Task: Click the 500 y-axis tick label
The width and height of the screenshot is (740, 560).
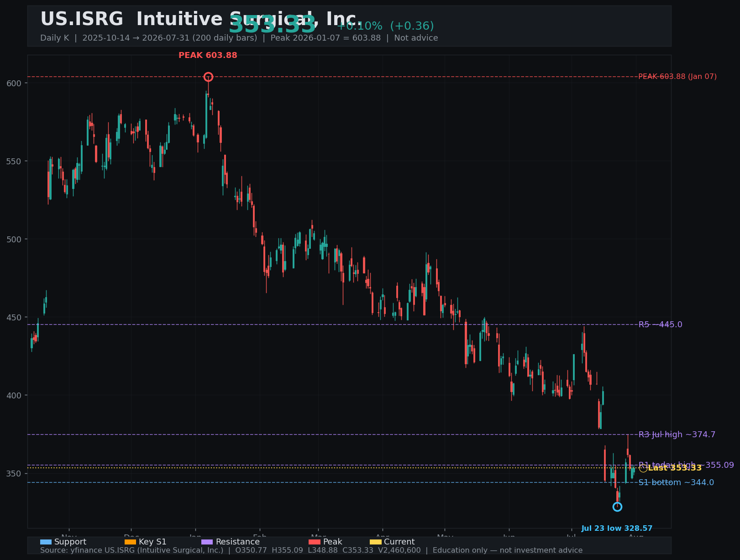Action: pyautogui.click(x=14, y=239)
